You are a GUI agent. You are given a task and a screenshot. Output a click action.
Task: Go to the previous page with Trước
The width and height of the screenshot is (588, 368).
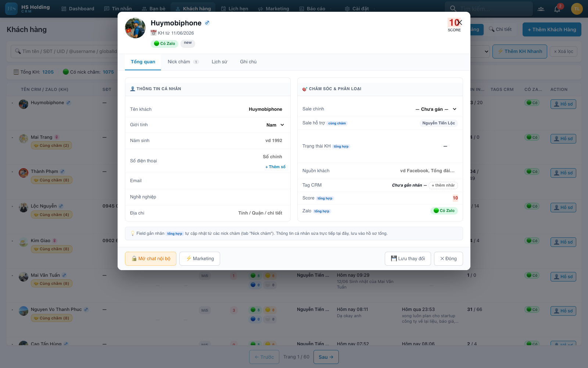pyautogui.click(x=264, y=357)
